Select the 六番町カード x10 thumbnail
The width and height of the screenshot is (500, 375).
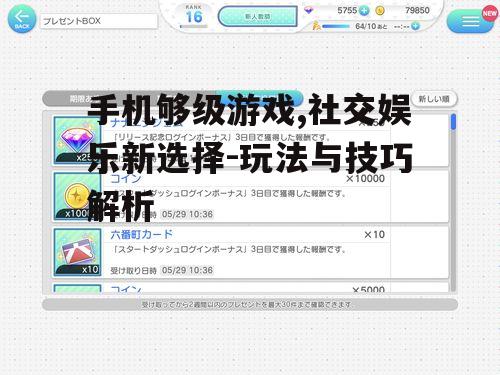tap(77, 252)
